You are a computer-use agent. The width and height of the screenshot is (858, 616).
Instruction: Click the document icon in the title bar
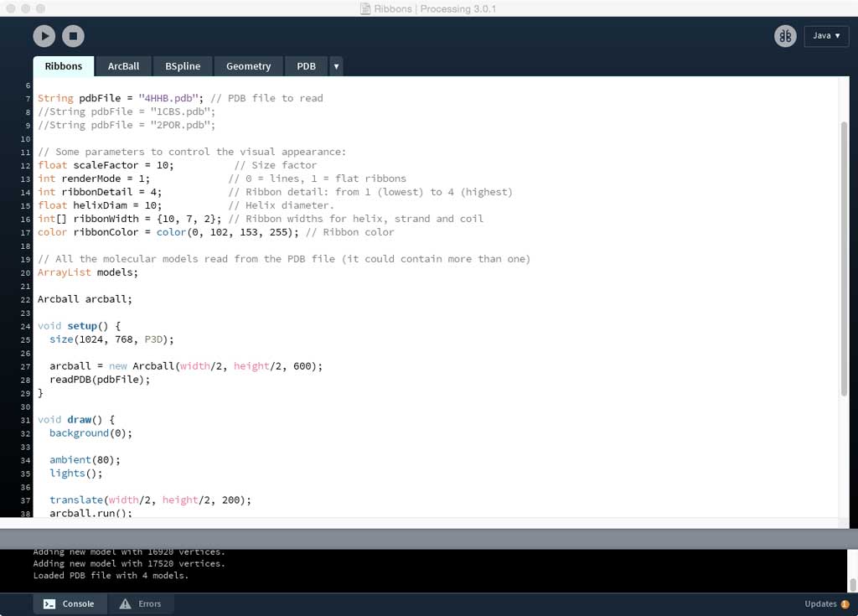tap(365, 9)
